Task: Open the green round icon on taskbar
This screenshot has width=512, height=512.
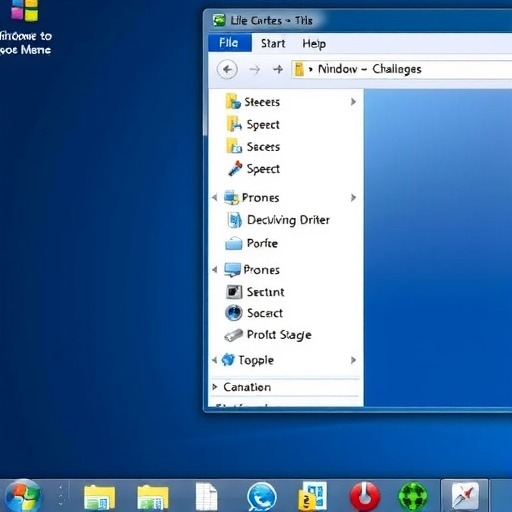Action: (x=413, y=497)
